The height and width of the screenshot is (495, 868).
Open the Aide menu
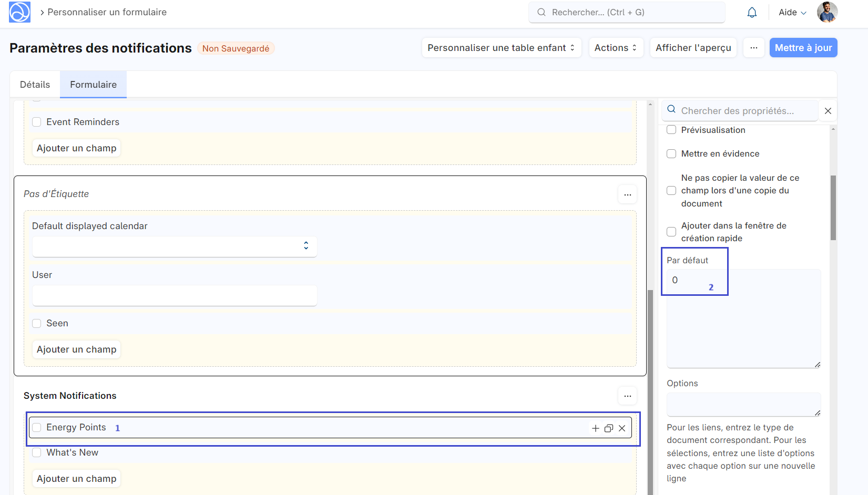click(x=792, y=12)
